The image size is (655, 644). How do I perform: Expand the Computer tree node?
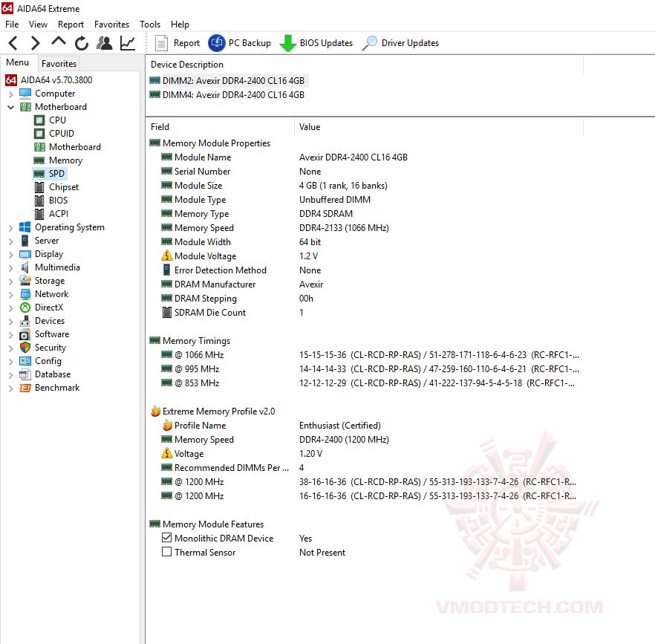(11, 94)
